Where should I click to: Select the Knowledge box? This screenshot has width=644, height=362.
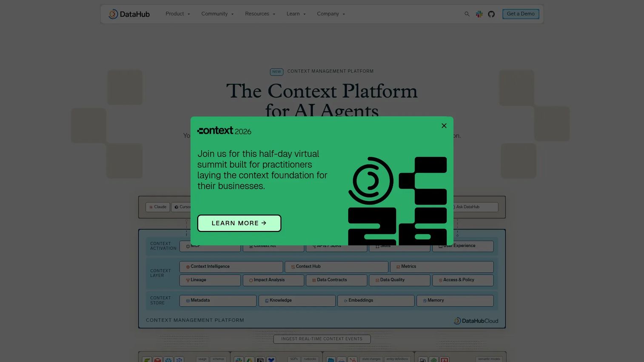(x=297, y=301)
